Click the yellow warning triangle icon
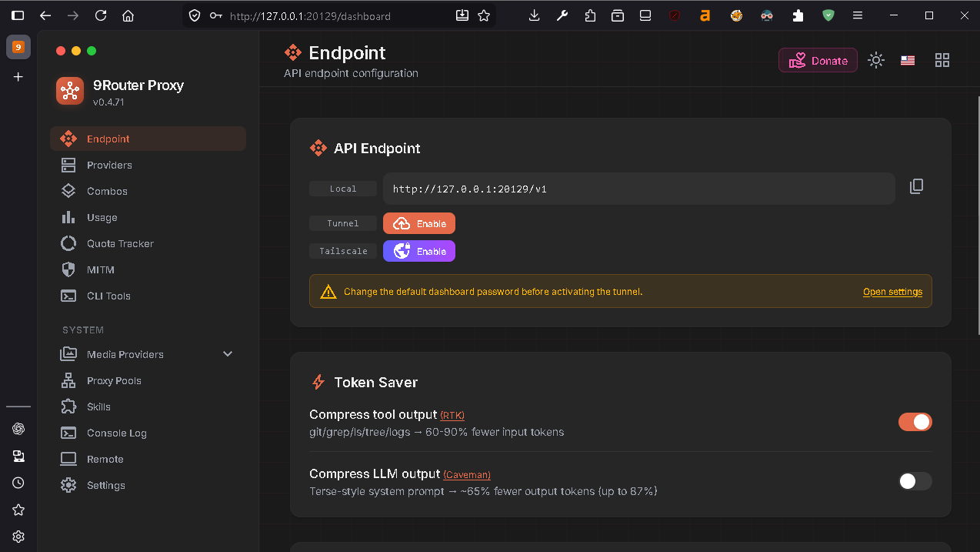Viewport: 980px width, 552px height. click(328, 292)
